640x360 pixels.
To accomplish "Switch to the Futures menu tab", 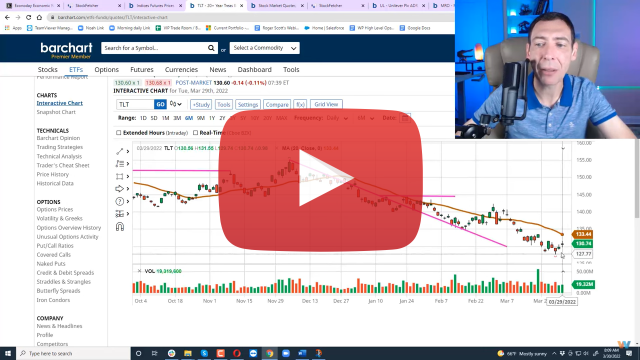I will (142, 70).
